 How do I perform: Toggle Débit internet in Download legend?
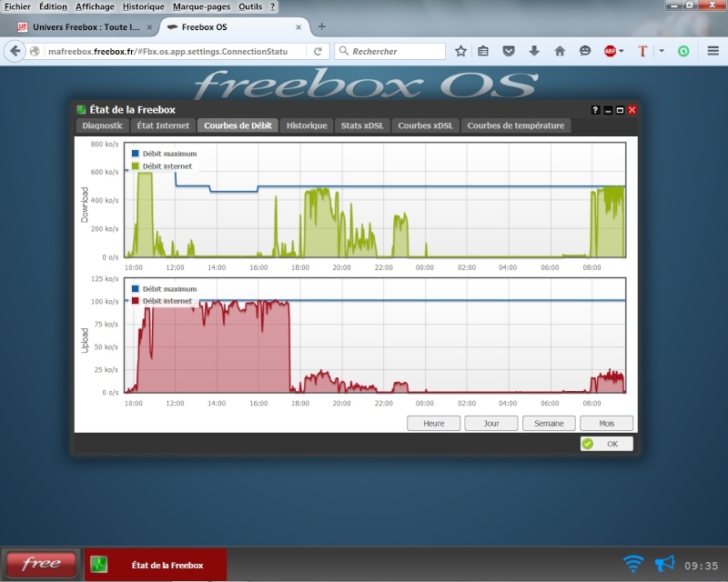(162, 166)
